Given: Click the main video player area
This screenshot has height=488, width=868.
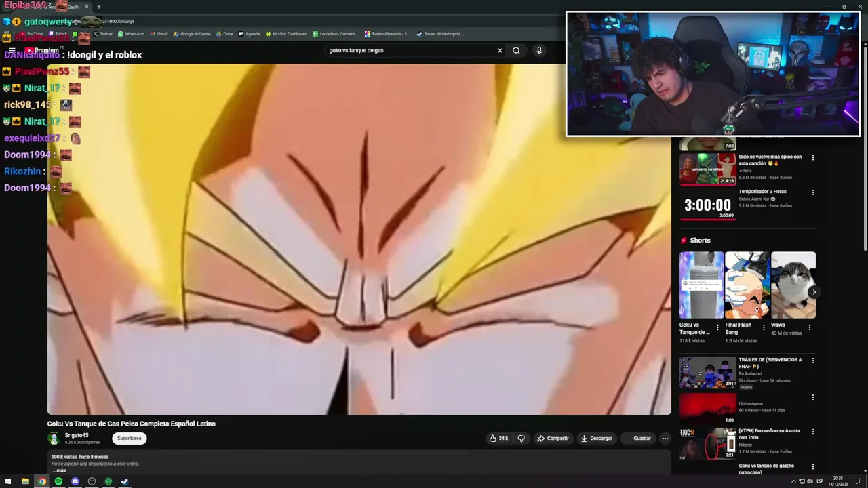Looking at the screenshot, I should pos(359,239).
